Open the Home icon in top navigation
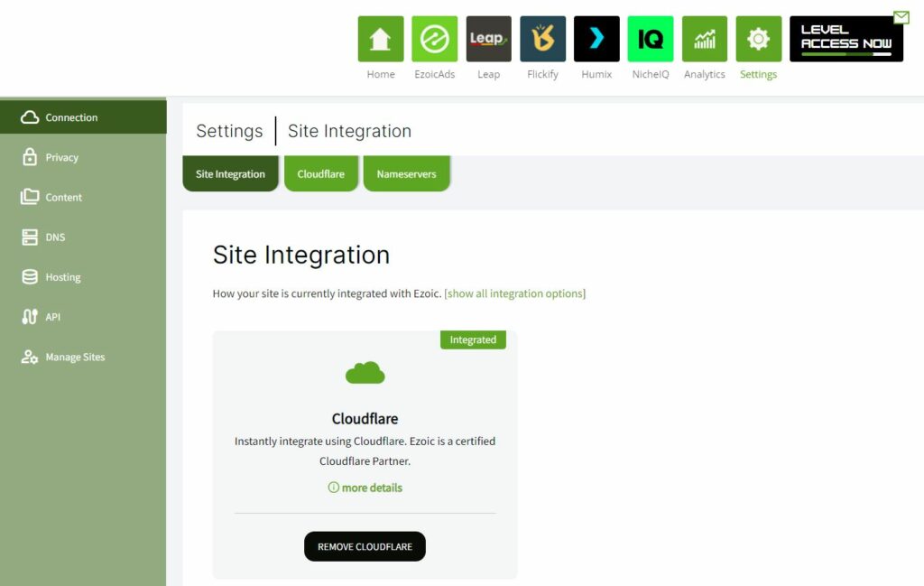 (x=381, y=39)
